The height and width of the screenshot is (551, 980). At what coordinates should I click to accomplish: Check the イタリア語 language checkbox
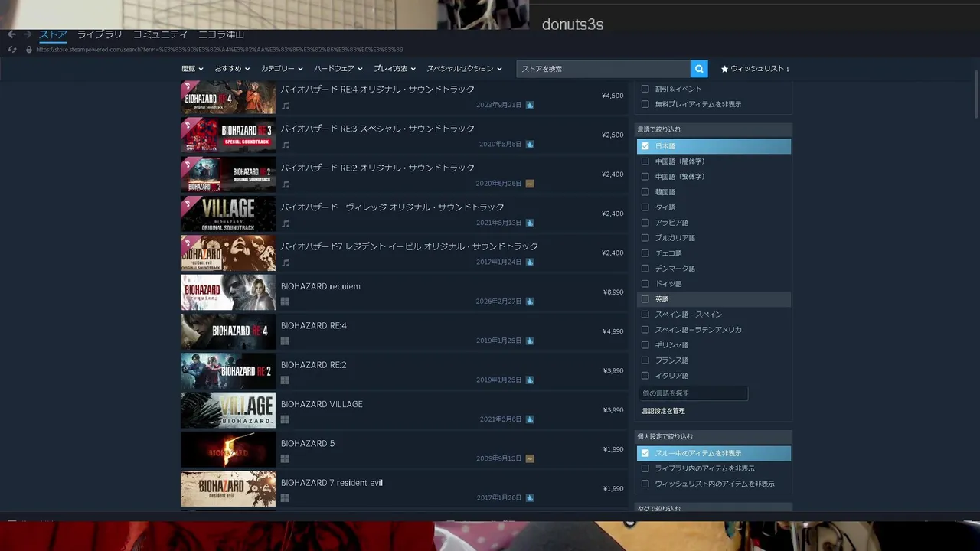(x=645, y=376)
